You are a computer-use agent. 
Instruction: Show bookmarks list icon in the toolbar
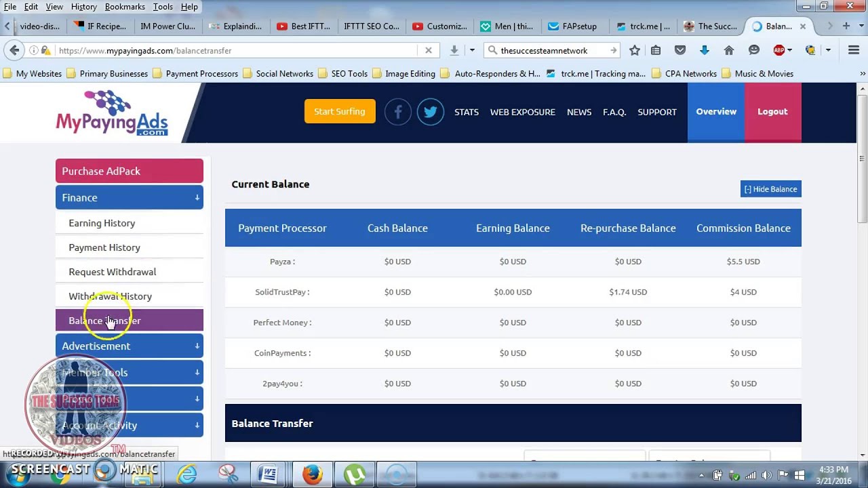pos(656,50)
